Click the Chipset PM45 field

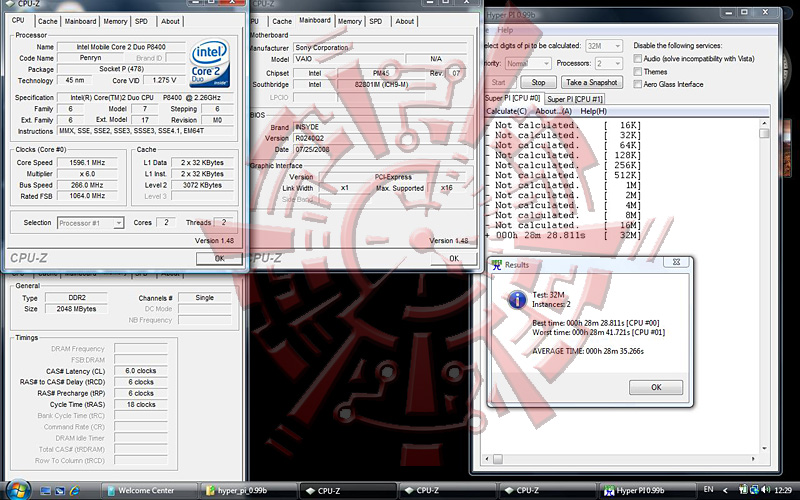tap(381, 73)
